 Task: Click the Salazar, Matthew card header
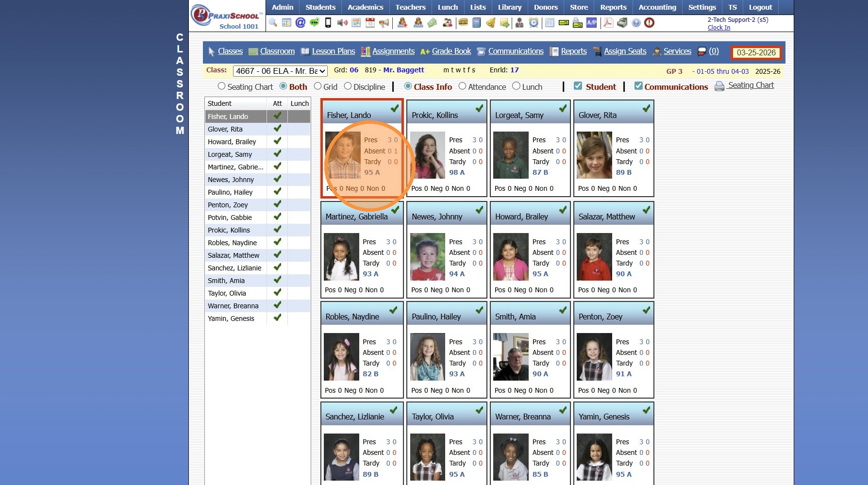point(614,214)
